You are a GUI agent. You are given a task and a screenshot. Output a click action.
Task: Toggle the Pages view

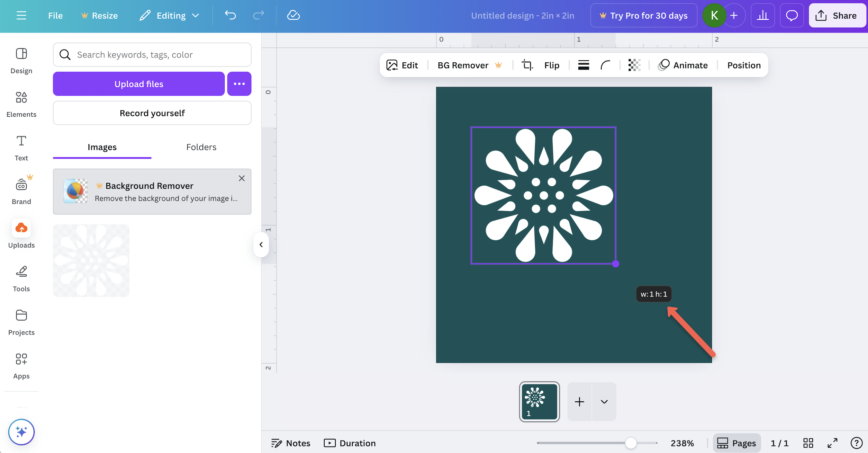736,443
